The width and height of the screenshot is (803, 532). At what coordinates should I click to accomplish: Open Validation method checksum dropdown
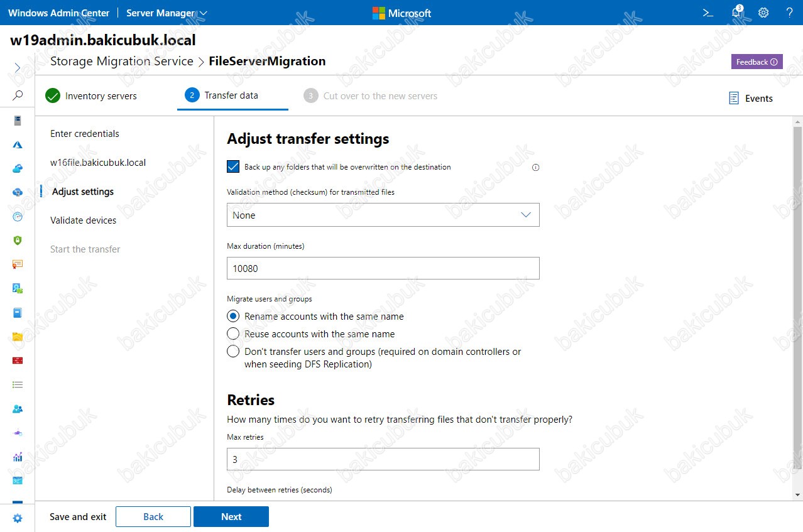point(383,215)
